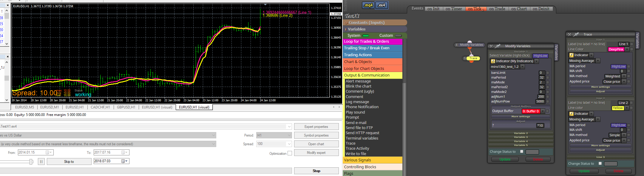This screenshot has width=644, height=176.
Task: Close the Trace panel with its X icon
Action: pos(569,34)
